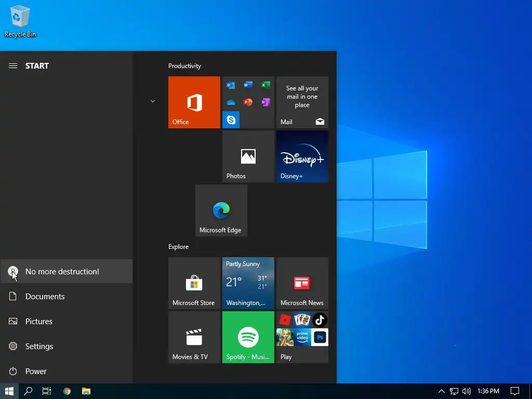Open OneNote from the Office folder tile
This screenshot has height=399, width=532.
click(265, 102)
